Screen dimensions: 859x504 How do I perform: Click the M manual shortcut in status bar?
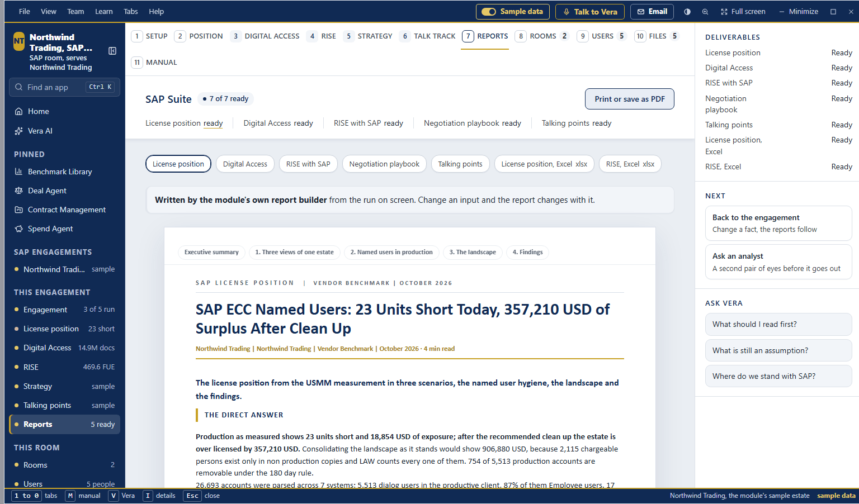83,496
